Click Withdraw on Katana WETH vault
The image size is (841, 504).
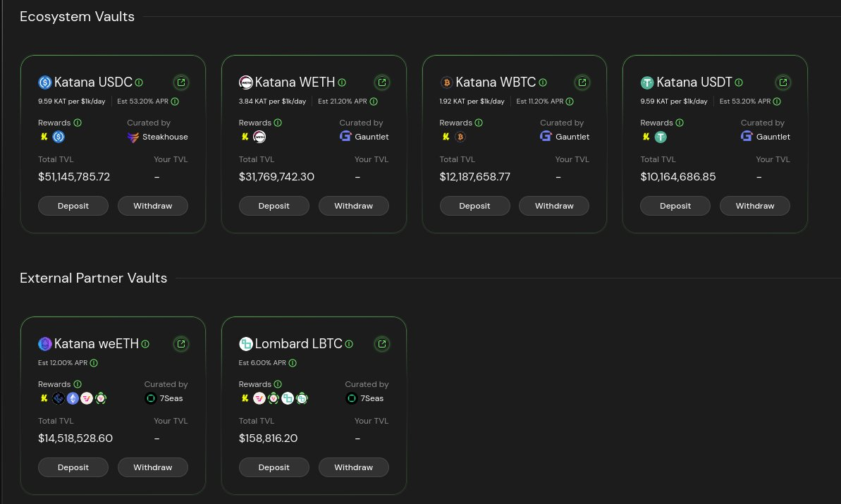pyautogui.click(x=353, y=206)
